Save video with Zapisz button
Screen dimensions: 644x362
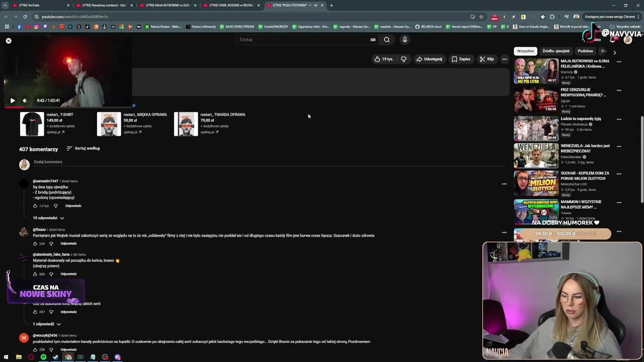[461, 59]
